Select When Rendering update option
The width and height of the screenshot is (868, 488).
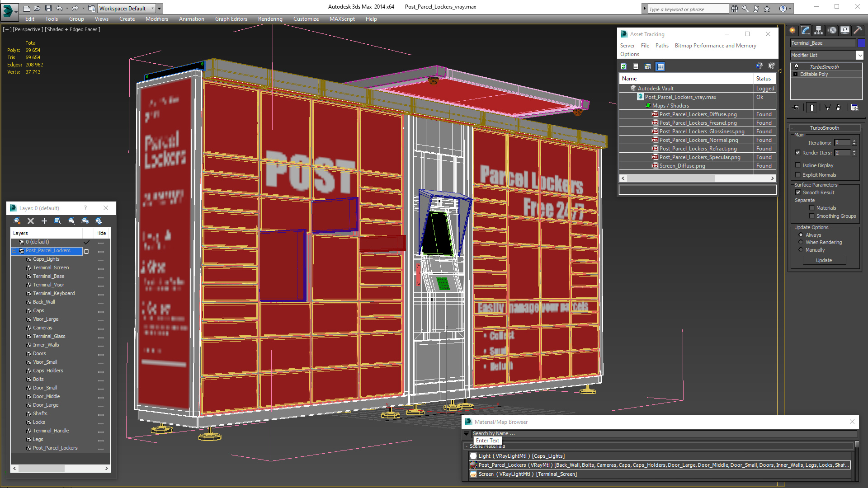pyautogui.click(x=801, y=242)
